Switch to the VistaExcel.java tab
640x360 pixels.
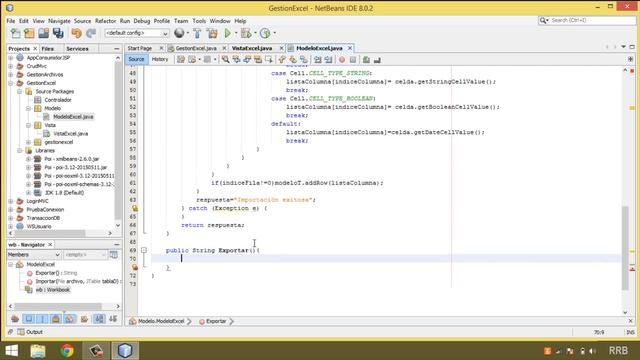[x=252, y=48]
